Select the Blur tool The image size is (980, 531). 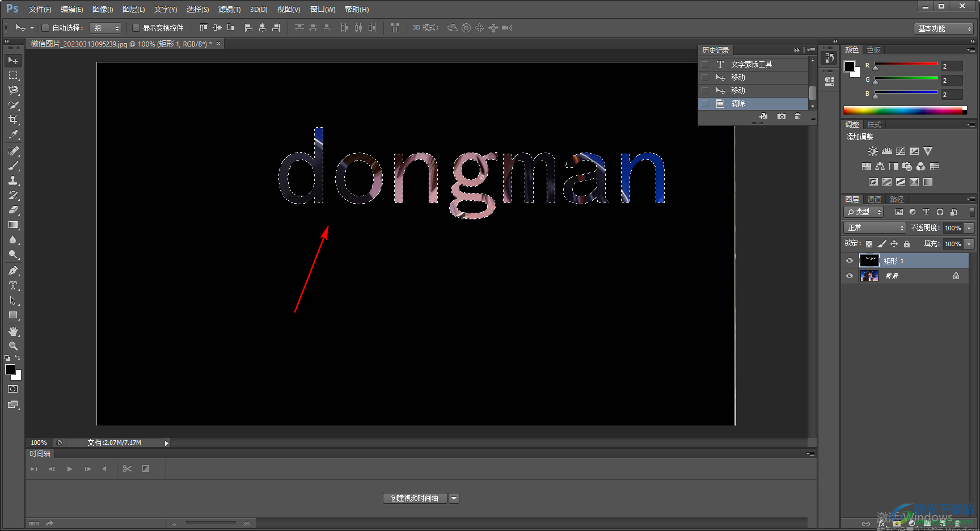point(13,239)
